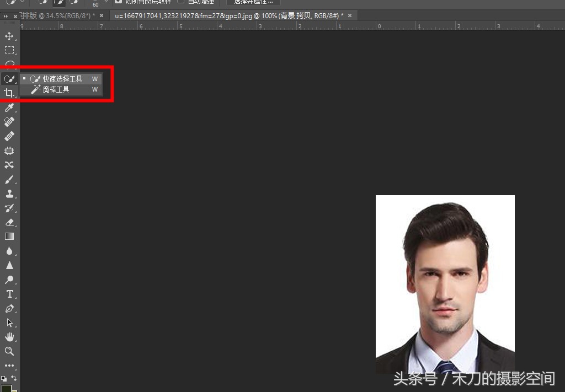565x392 pixels.
Task: Choose 魔棒工具 from the flyout menu
Action: [x=56, y=89]
